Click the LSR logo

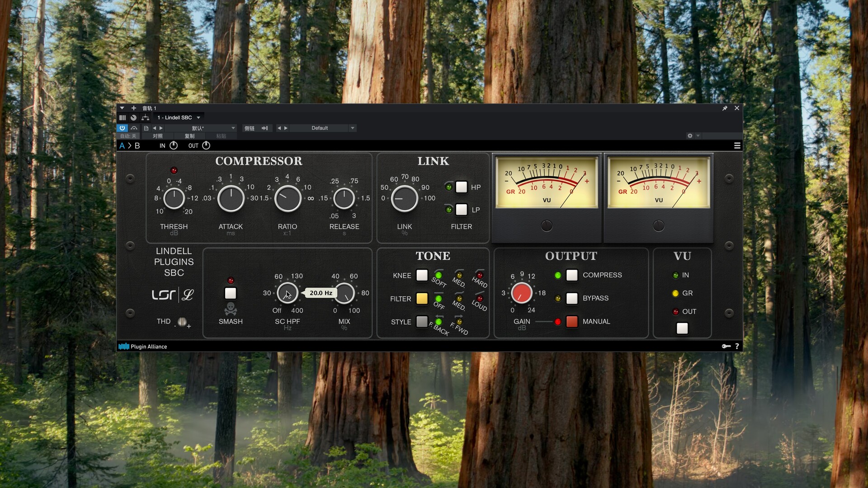pyautogui.click(x=163, y=295)
